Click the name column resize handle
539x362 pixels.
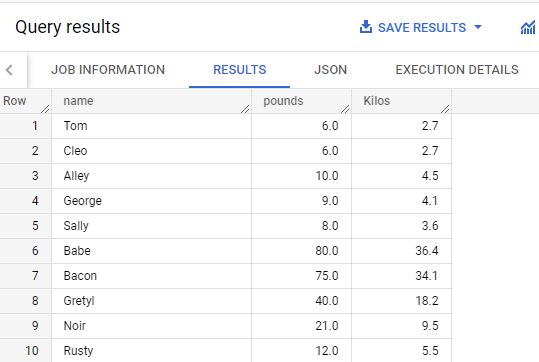coord(245,109)
